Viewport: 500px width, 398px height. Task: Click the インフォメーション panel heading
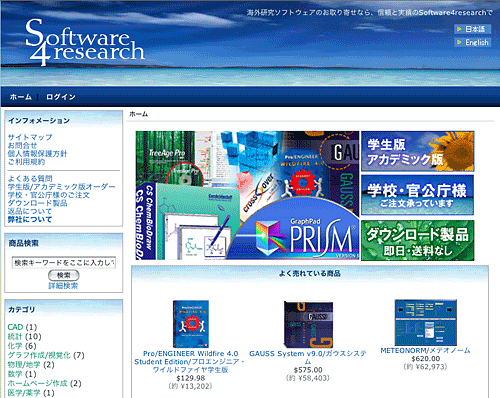click(x=39, y=121)
